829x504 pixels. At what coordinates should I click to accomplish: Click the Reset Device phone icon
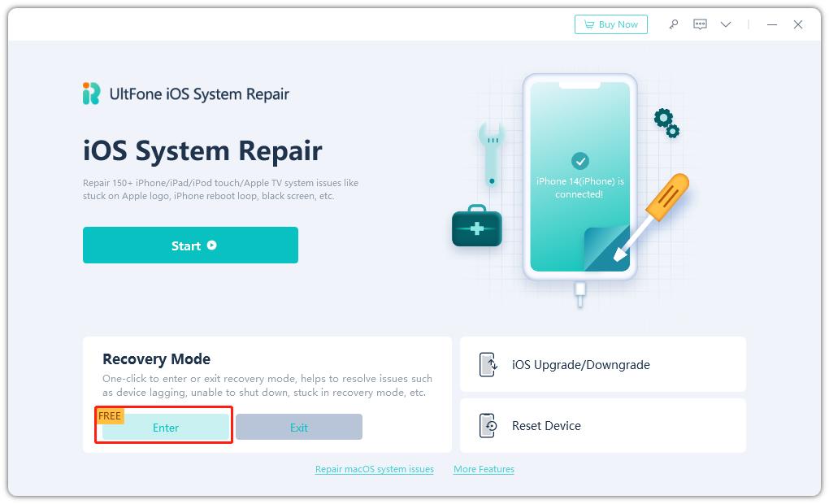click(x=488, y=426)
